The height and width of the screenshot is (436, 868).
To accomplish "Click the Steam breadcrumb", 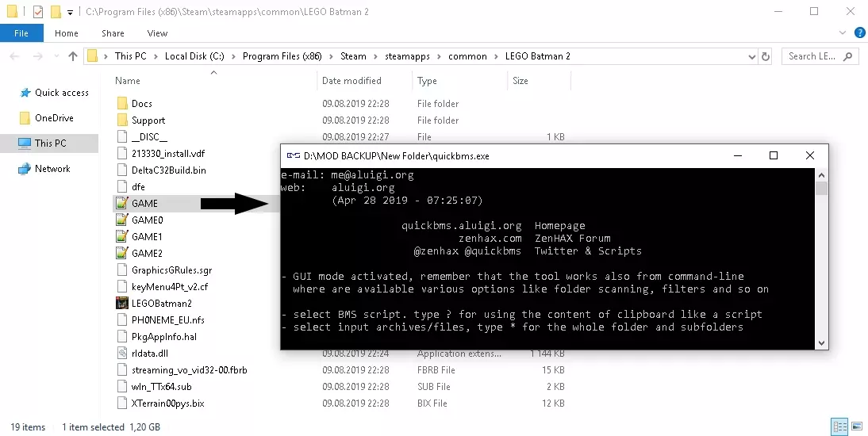I will [x=353, y=56].
